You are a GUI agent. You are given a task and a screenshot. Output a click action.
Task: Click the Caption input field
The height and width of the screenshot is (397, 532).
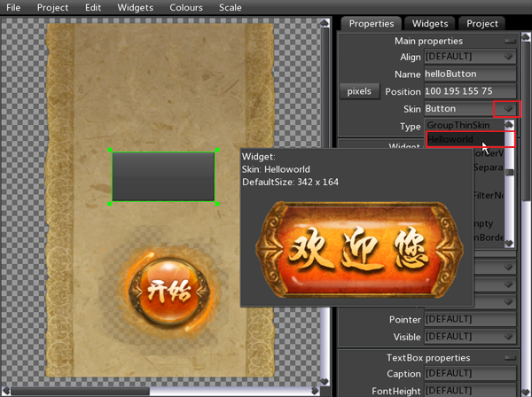click(x=470, y=374)
